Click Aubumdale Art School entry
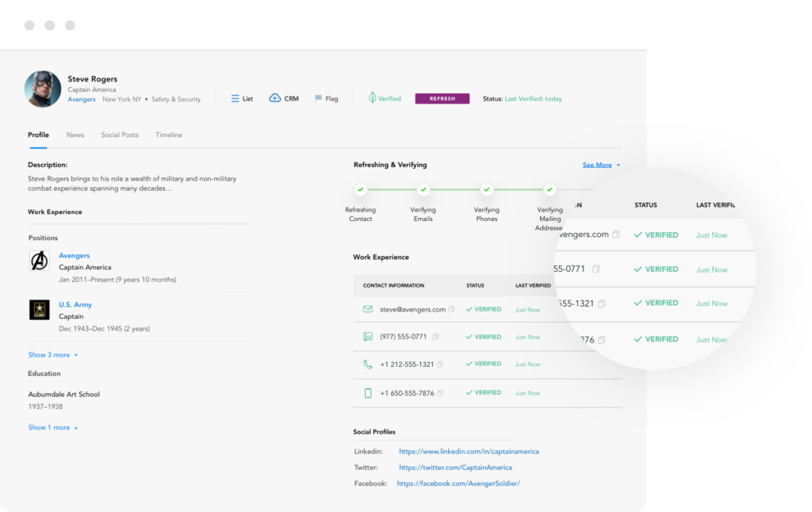 [63, 394]
